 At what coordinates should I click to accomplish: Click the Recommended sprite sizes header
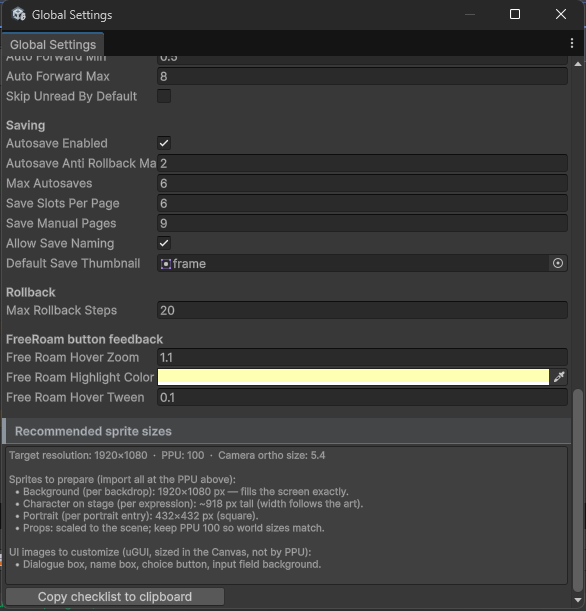[x=287, y=431]
